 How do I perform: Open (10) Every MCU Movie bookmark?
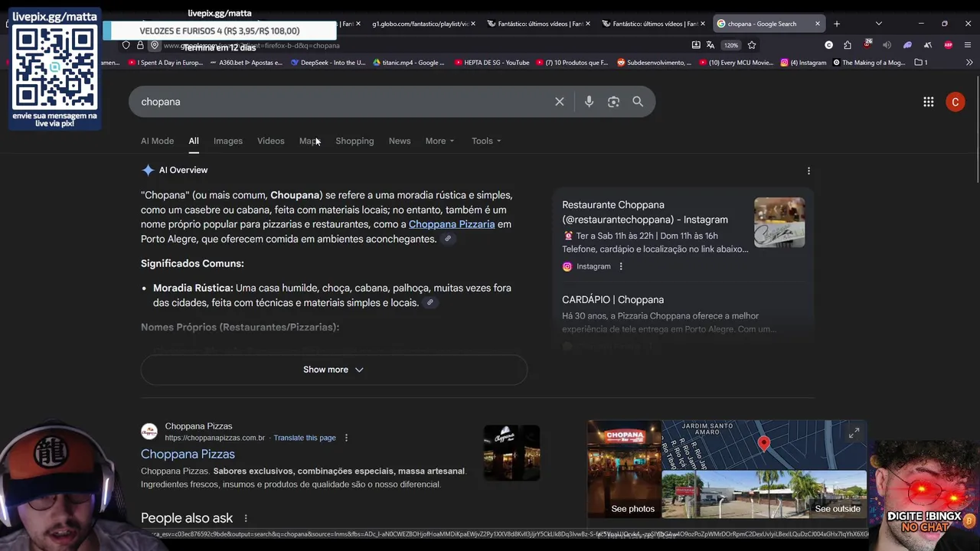coord(736,63)
